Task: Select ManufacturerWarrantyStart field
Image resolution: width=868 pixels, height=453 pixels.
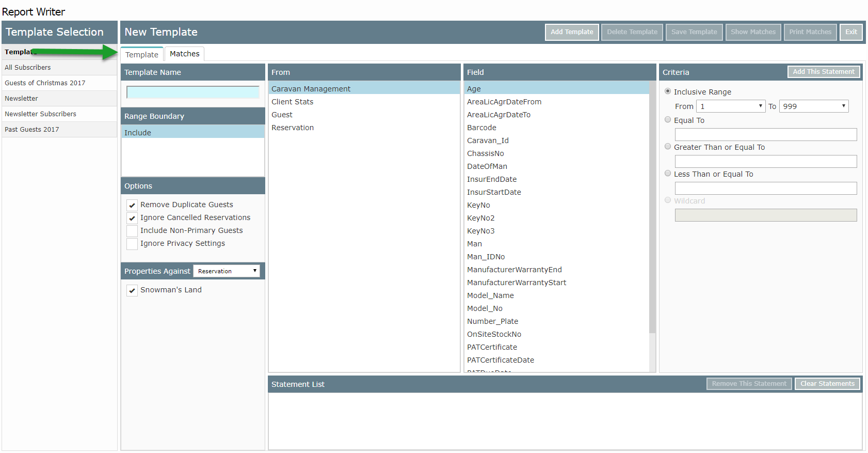Action: pos(556,283)
